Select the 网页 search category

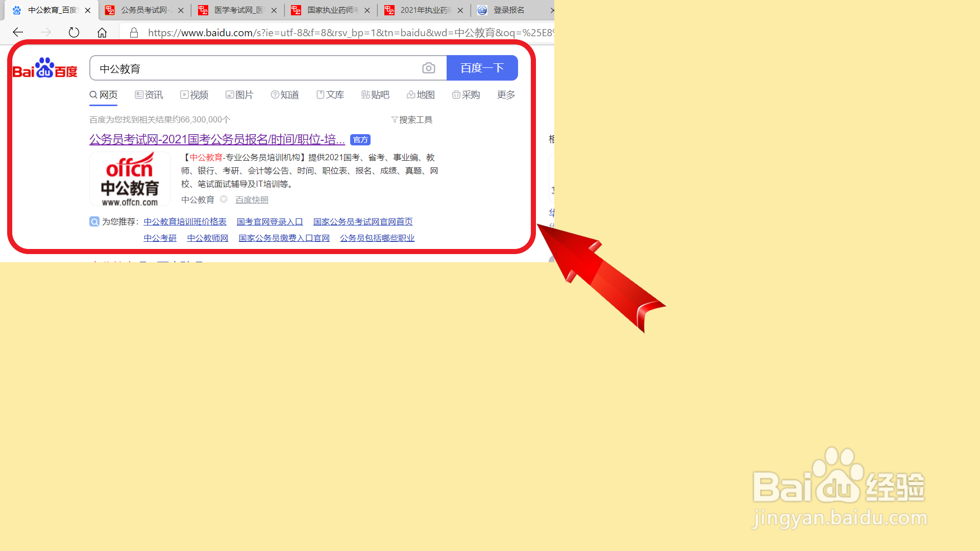[x=104, y=95]
